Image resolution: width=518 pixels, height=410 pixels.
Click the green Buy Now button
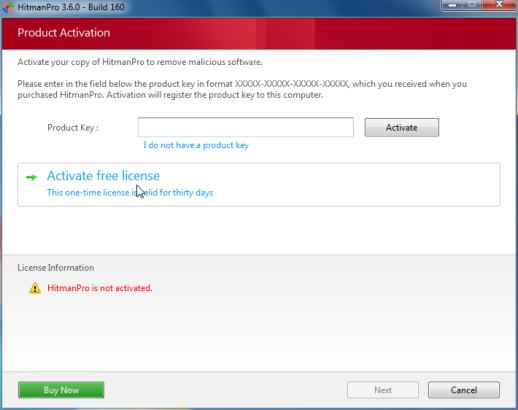point(61,390)
